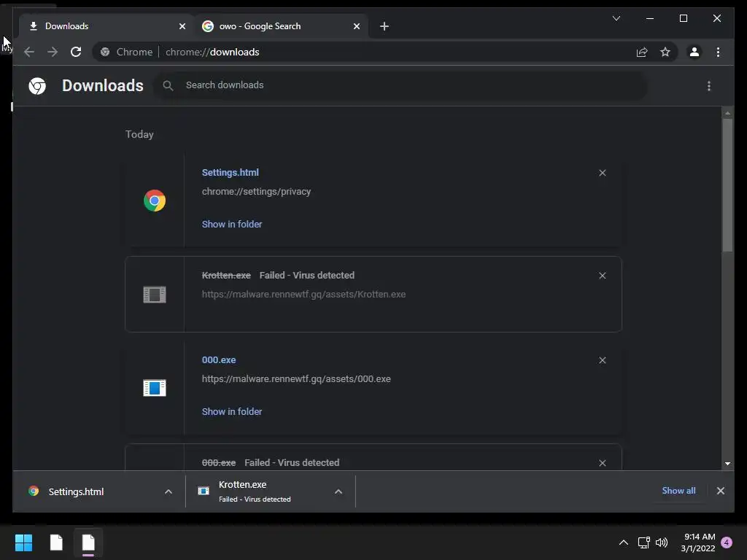Click the Today date heading
The width and height of the screenshot is (747, 560).
tap(139, 134)
